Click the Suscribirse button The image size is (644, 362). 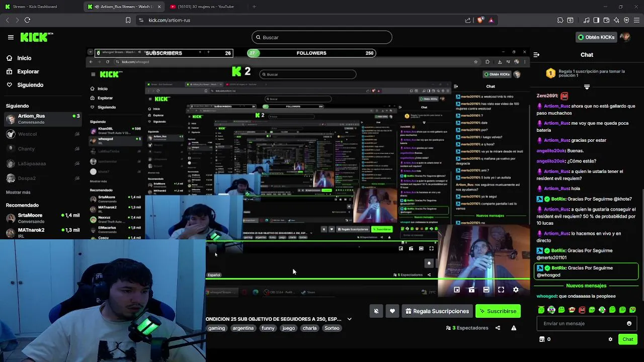click(x=498, y=311)
